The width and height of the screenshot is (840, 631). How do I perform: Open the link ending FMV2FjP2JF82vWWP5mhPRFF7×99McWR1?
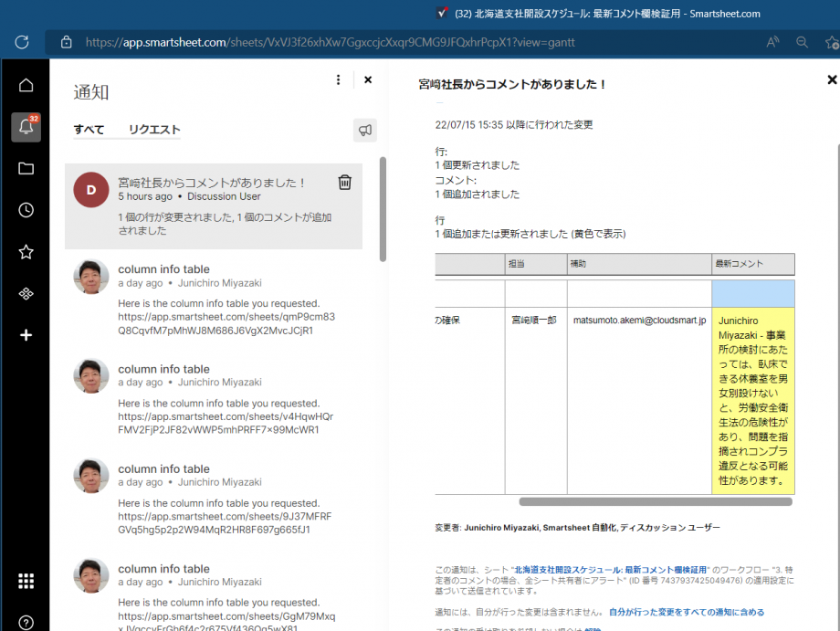[226, 423]
